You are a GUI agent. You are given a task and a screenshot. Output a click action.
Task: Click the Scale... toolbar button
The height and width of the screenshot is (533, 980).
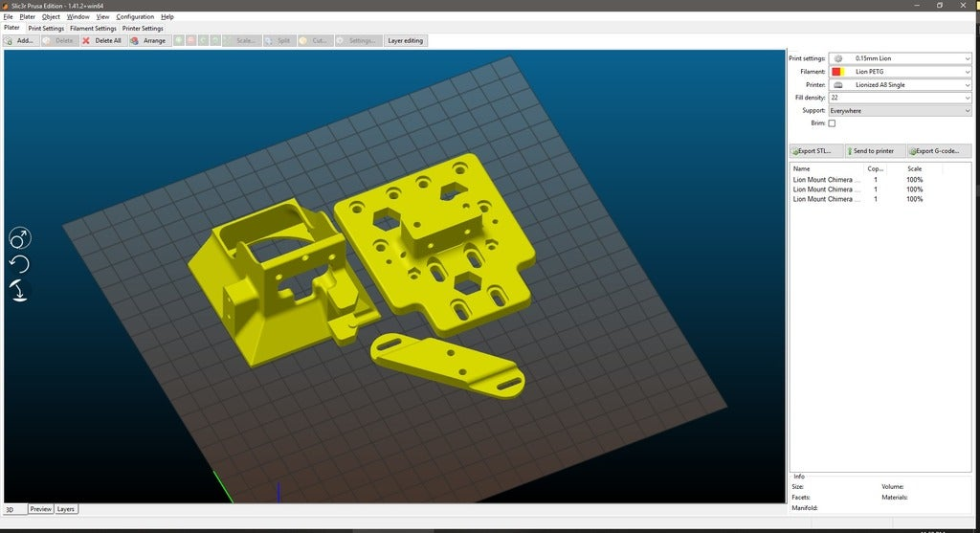(242, 40)
